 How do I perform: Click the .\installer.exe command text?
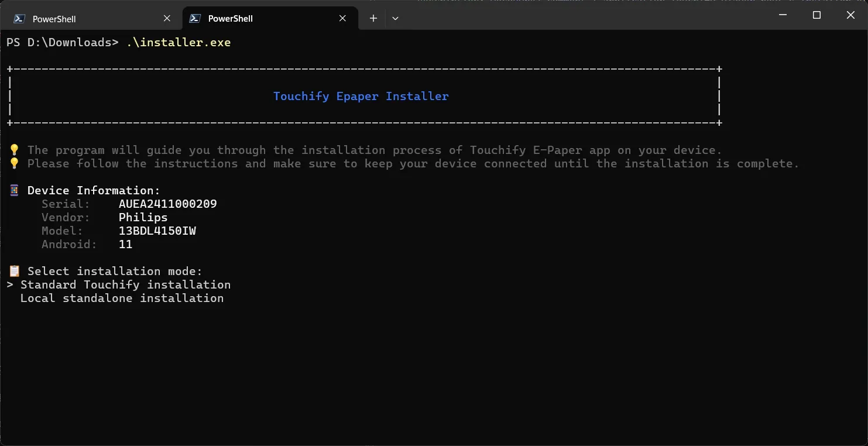(179, 43)
